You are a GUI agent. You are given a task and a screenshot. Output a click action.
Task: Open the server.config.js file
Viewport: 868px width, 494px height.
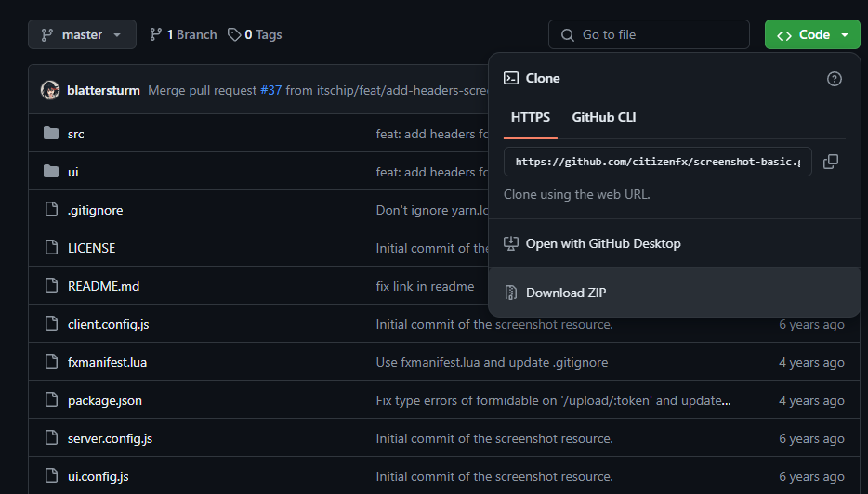111,438
